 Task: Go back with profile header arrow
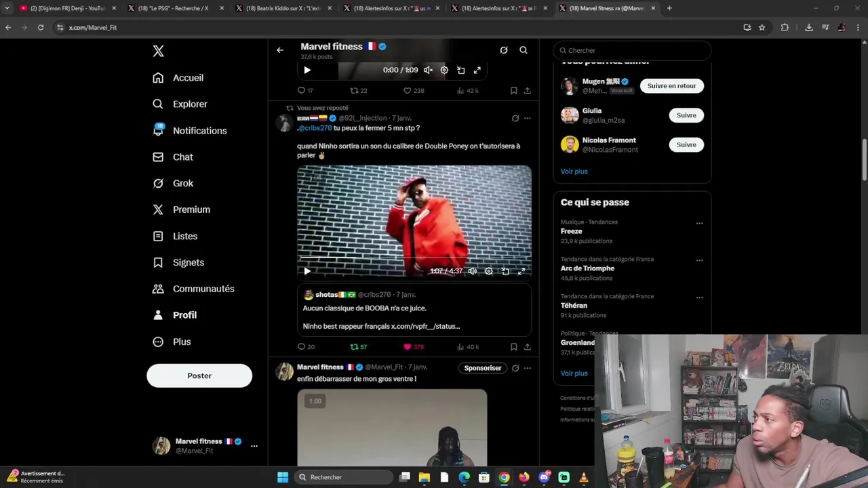coord(280,50)
